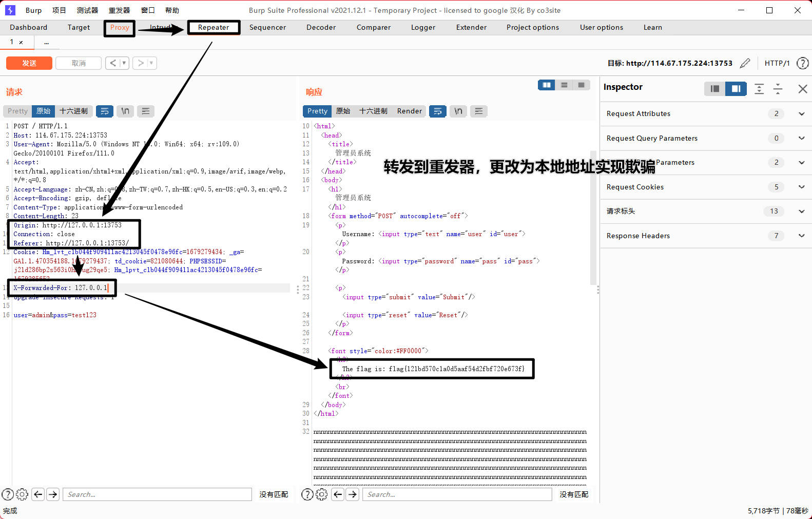Image resolution: width=812 pixels, height=519 pixels.
Task: Switch to Proxy tab
Action: 120,27
